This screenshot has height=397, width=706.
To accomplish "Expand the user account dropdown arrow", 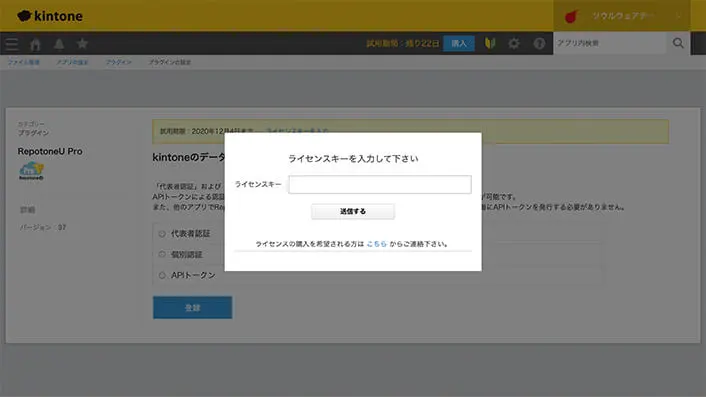I will coord(678,16).
